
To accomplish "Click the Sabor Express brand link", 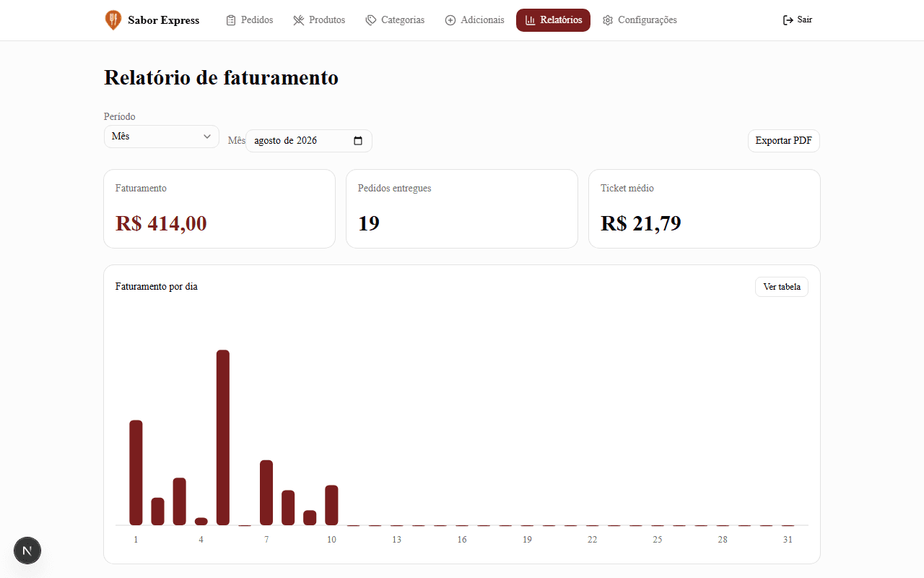I will point(152,20).
